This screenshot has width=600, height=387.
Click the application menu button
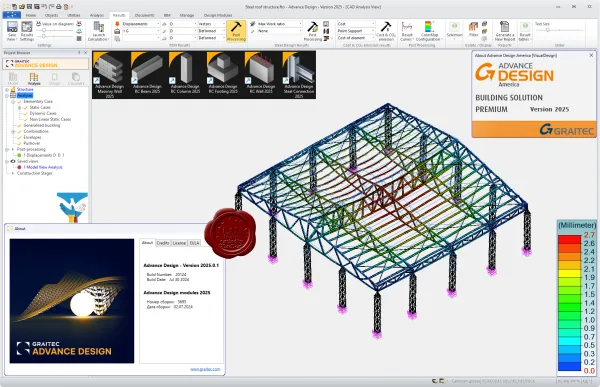pos(11,15)
